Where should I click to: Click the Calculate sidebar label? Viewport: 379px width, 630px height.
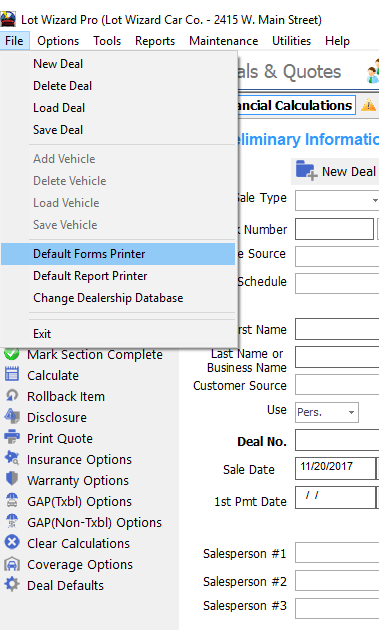point(53,376)
